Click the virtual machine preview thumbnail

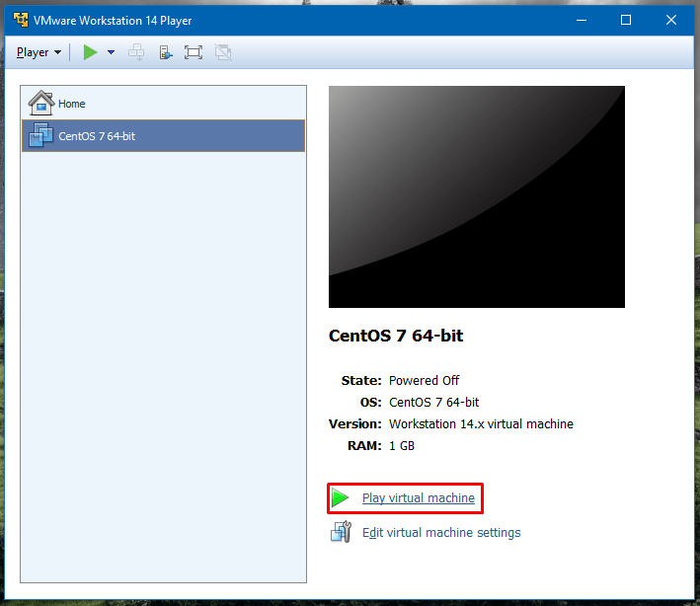(x=477, y=196)
